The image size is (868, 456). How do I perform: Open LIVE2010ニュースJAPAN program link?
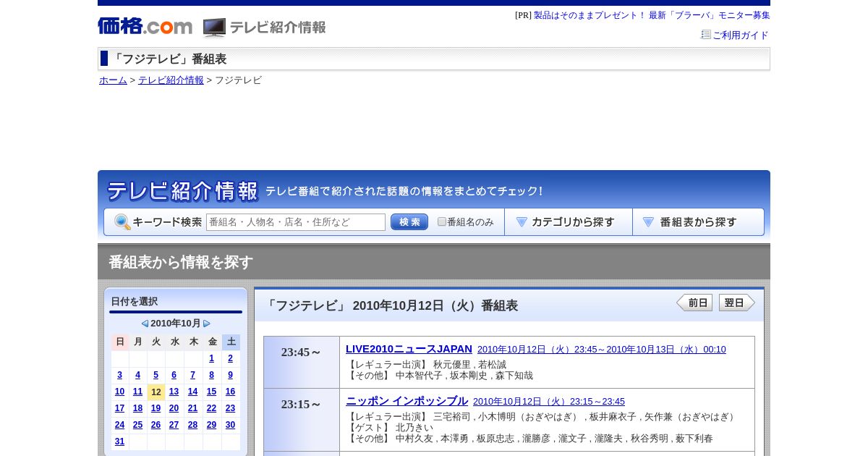coord(409,349)
